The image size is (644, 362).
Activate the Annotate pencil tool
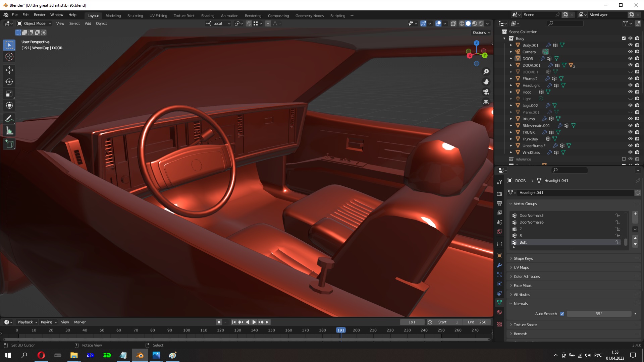9,119
